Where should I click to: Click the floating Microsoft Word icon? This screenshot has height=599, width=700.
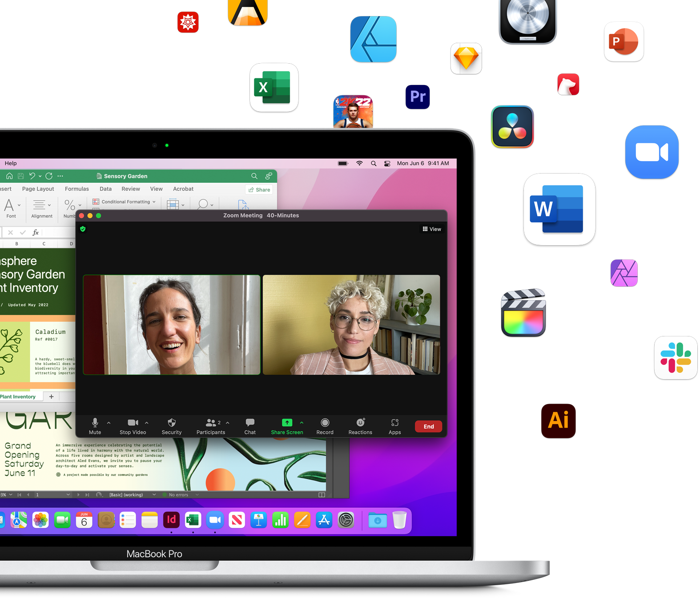559,209
